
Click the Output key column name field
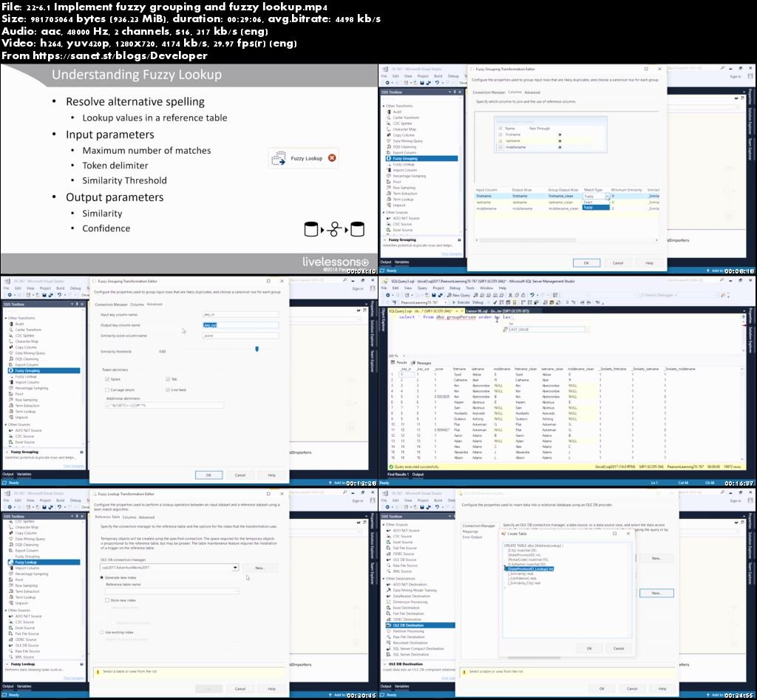(240, 325)
